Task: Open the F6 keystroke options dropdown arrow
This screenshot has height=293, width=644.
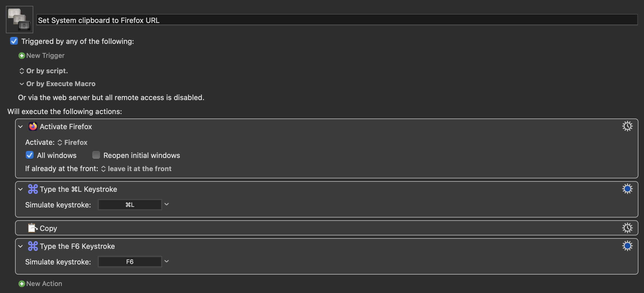Action: [167, 261]
